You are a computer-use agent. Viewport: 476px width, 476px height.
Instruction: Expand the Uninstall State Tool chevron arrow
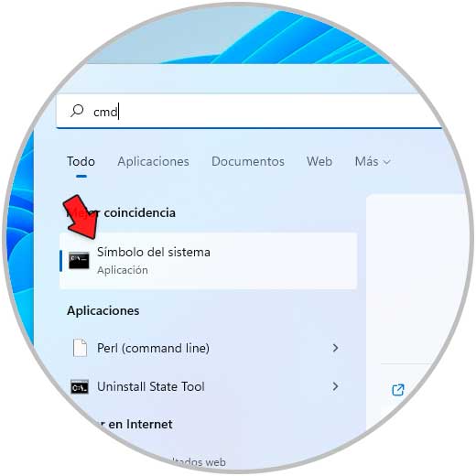335,386
